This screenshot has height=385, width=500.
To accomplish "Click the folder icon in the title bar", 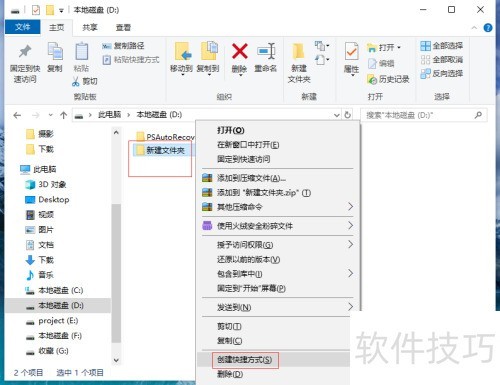I will pos(50,10).
